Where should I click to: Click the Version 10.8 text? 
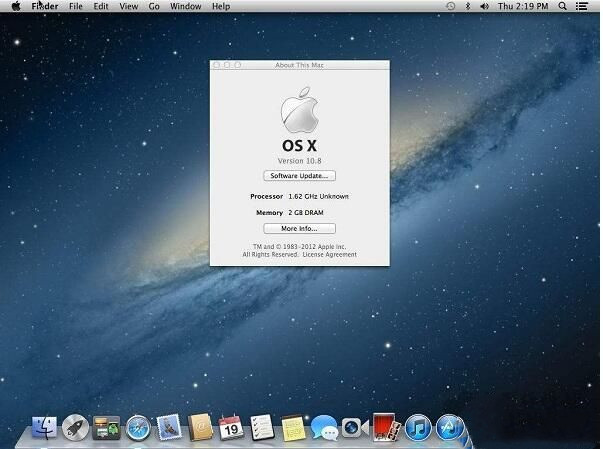point(300,161)
